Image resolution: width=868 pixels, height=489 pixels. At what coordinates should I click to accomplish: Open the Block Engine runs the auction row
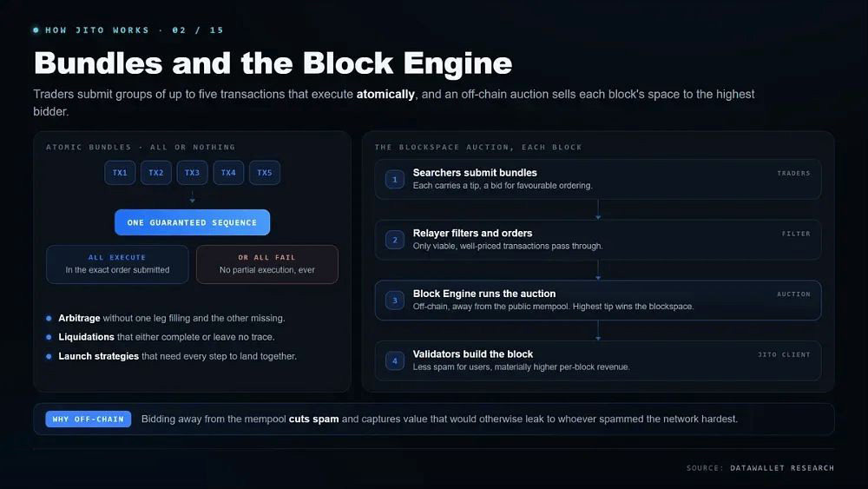tap(598, 301)
